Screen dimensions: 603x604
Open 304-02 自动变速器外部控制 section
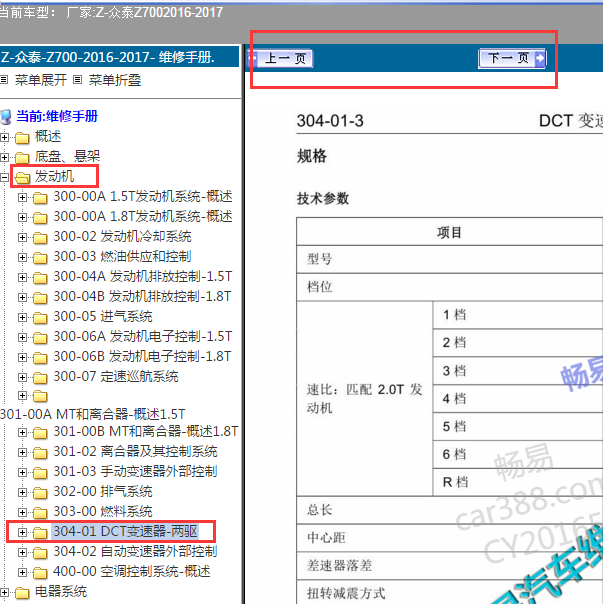point(135,552)
